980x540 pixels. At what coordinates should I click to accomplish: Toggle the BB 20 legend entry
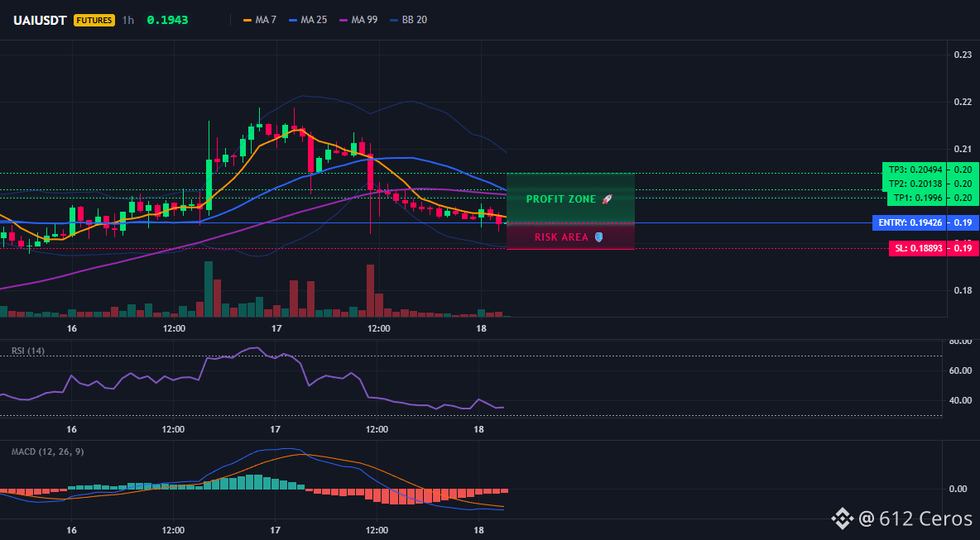coord(408,20)
